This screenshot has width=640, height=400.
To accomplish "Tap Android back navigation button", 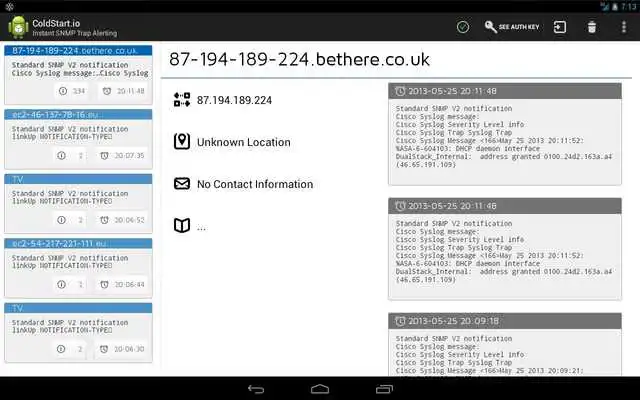I will tap(256, 389).
